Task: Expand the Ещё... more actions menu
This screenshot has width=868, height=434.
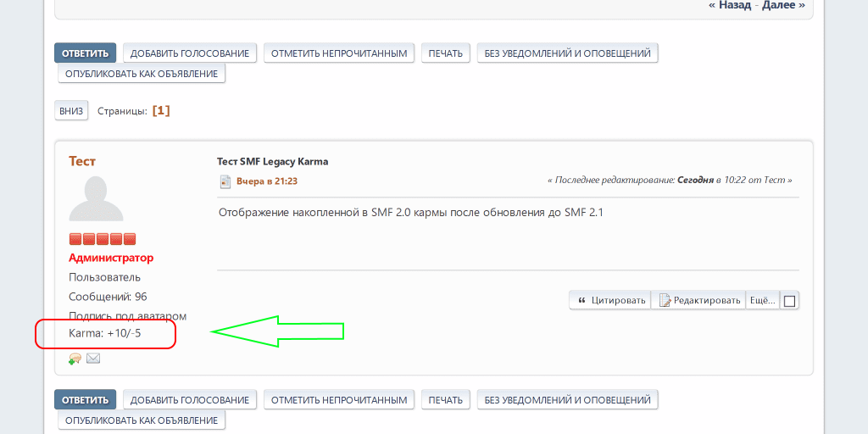Action: [763, 300]
